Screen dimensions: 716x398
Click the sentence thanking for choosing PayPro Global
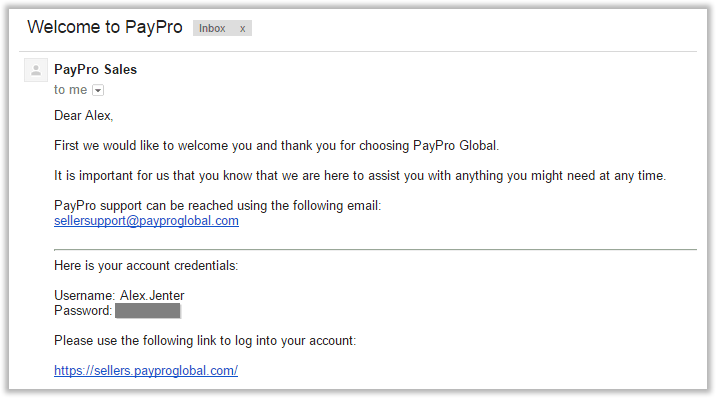(276, 146)
